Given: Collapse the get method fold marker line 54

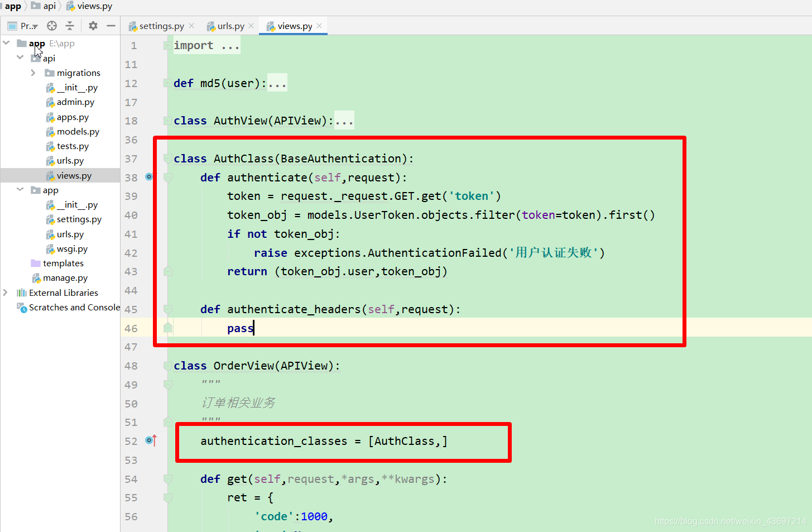Looking at the screenshot, I should click(x=167, y=479).
